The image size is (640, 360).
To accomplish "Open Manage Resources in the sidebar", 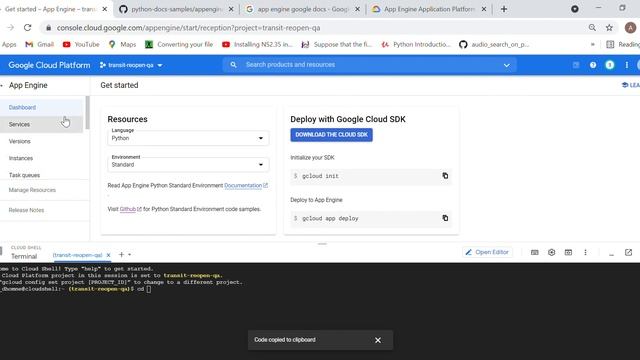I will click(x=32, y=190).
